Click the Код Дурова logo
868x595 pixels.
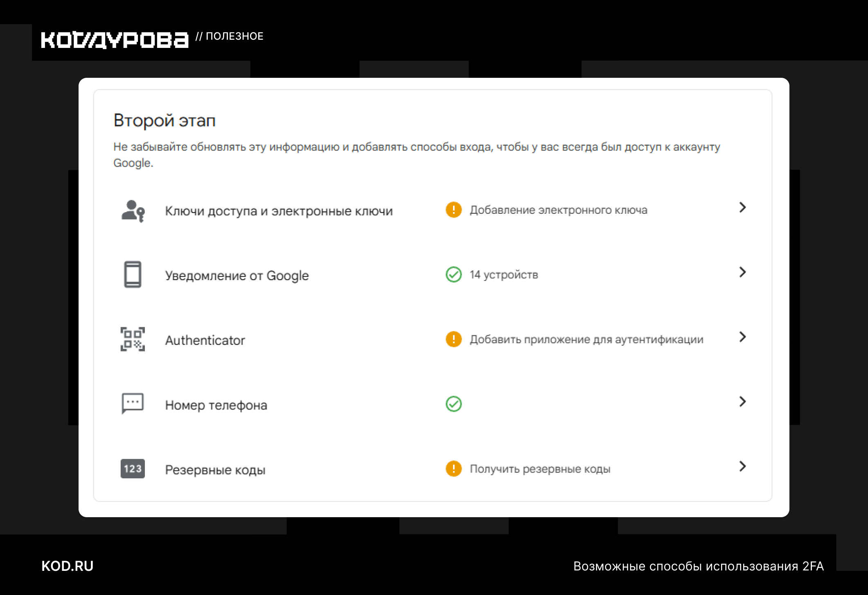click(x=115, y=40)
